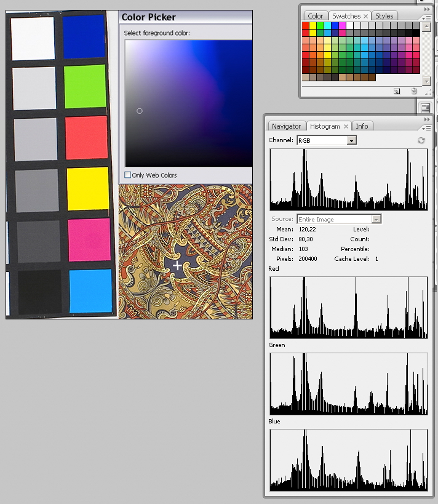This screenshot has width=438, height=504.
Task: Click the new swatch icon in Swatches panel
Action: click(x=397, y=91)
